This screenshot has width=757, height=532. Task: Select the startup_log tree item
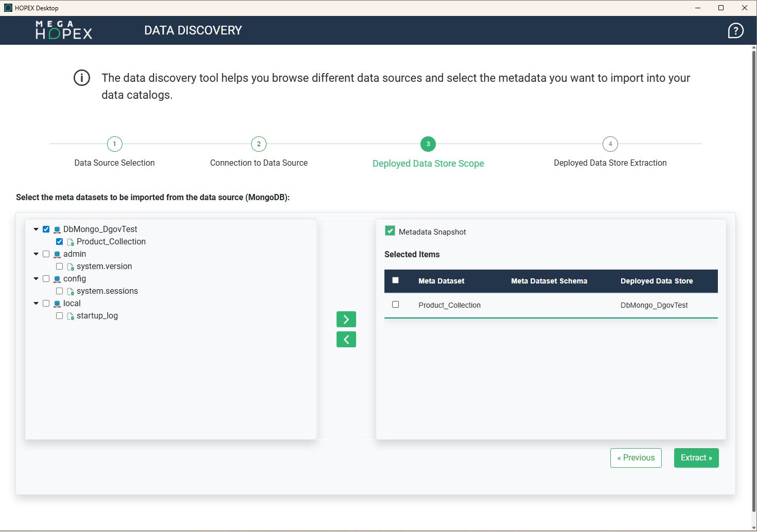click(x=97, y=316)
